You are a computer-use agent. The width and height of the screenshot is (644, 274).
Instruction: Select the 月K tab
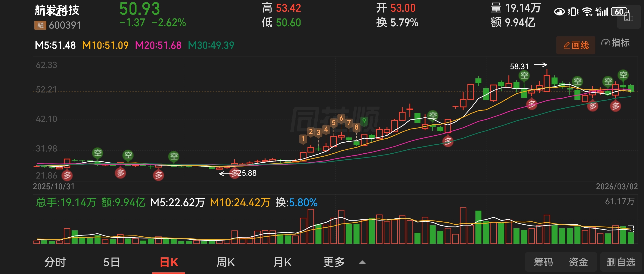point(283,262)
